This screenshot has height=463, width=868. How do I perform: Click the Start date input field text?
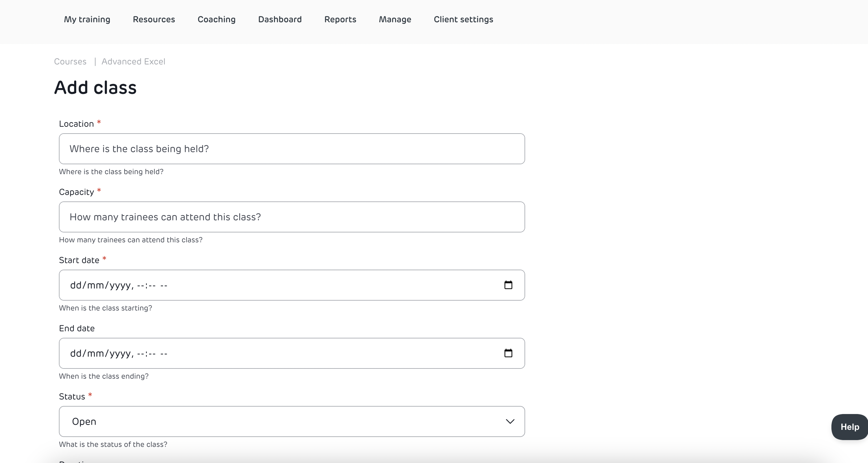pyautogui.click(x=119, y=285)
